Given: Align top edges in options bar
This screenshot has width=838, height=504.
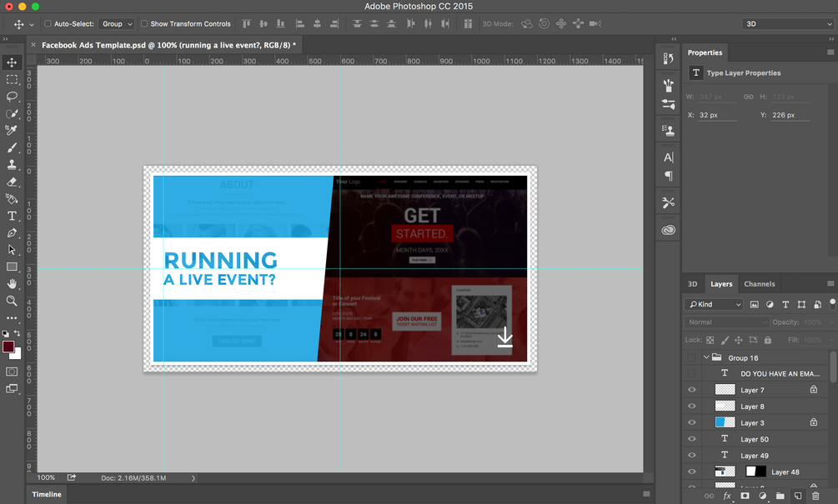Looking at the screenshot, I should tap(246, 24).
